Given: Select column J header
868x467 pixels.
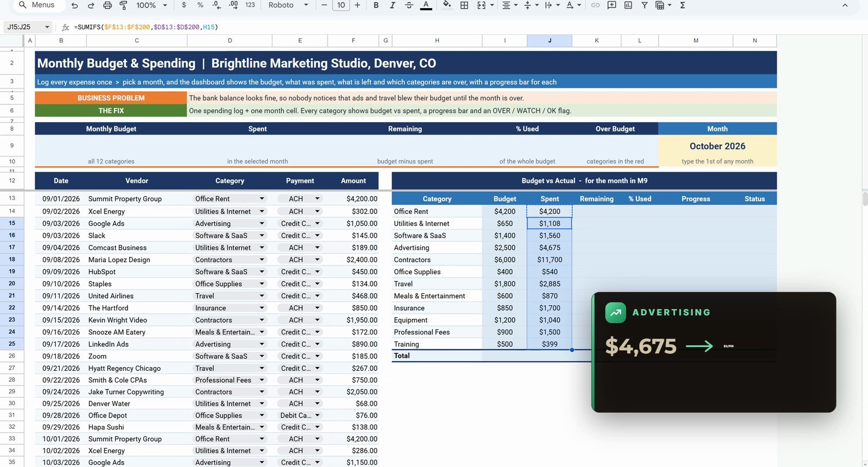Looking at the screenshot, I should point(550,41).
